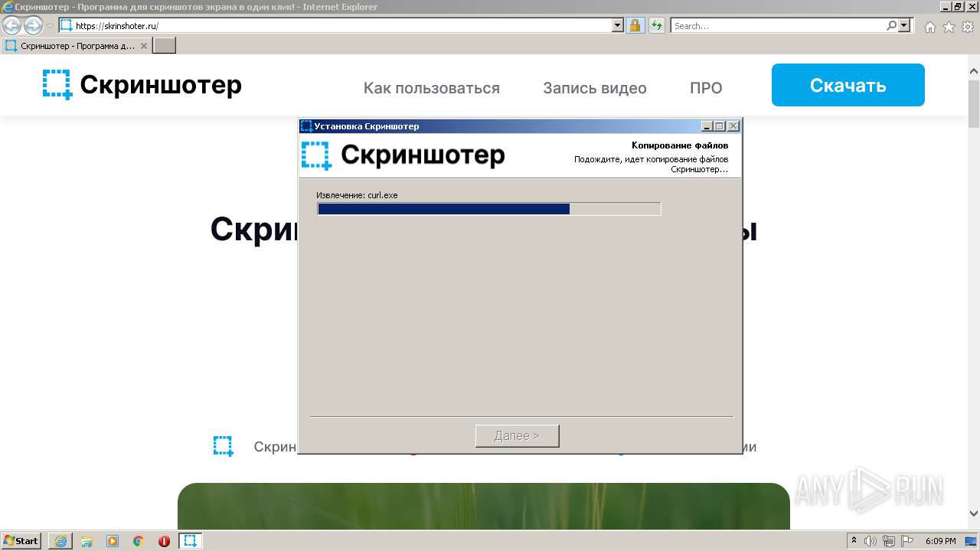Open the ПРО page
This screenshot has height=551, width=980.
click(706, 88)
